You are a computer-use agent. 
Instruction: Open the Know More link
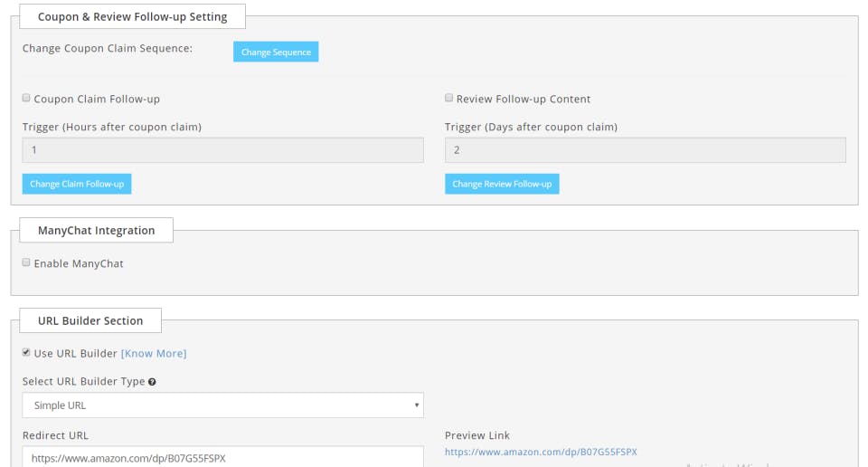click(154, 353)
